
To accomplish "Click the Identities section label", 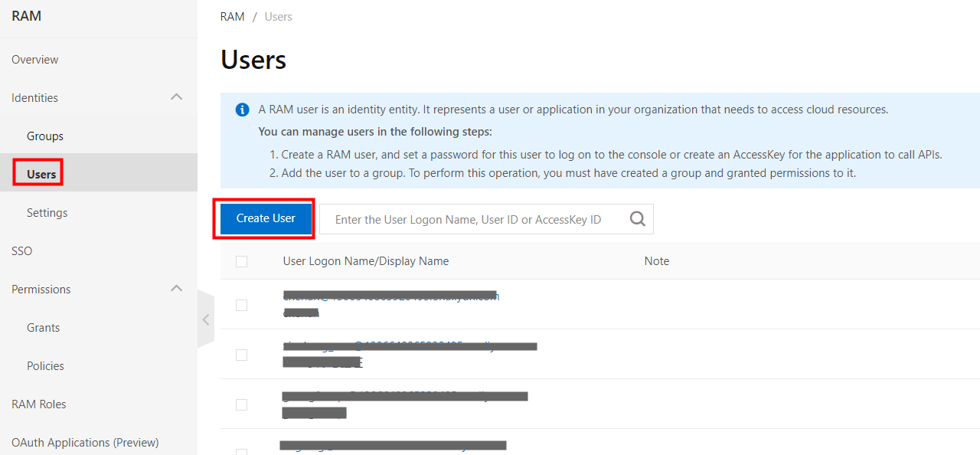I will pyautogui.click(x=35, y=97).
